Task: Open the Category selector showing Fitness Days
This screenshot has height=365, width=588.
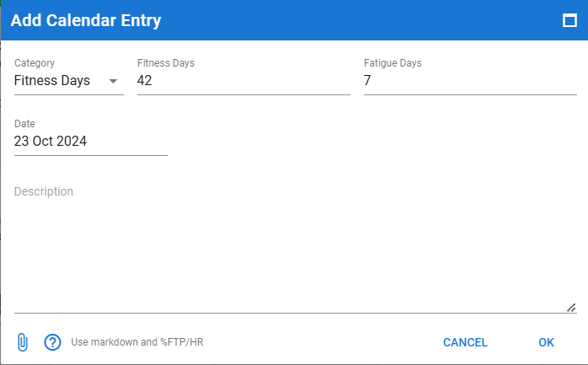Action: 69,81
